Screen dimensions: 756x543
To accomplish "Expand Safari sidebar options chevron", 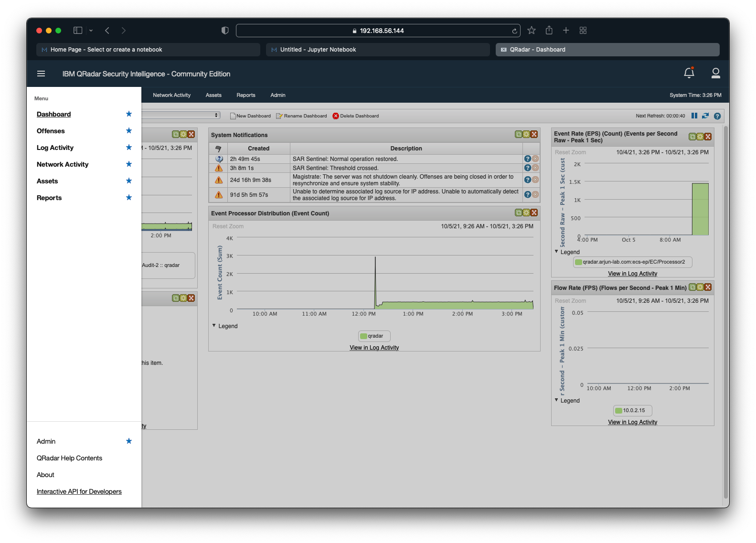I will click(91, 31).
